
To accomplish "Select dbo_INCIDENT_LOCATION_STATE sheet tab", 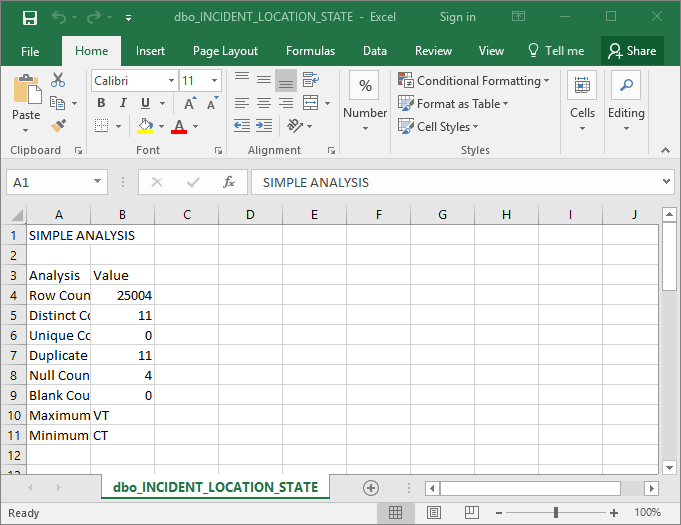I will pos(215,487).
